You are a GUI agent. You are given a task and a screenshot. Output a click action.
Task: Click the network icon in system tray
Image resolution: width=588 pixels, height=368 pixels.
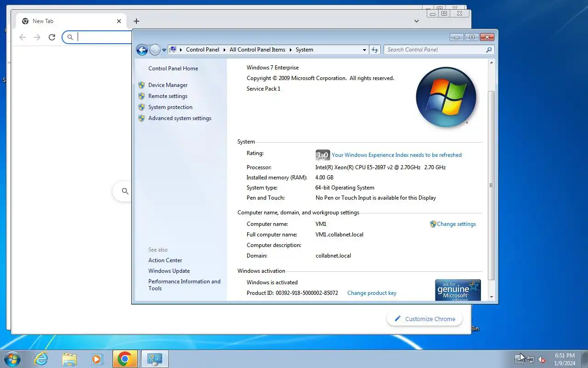pos(531,359)
